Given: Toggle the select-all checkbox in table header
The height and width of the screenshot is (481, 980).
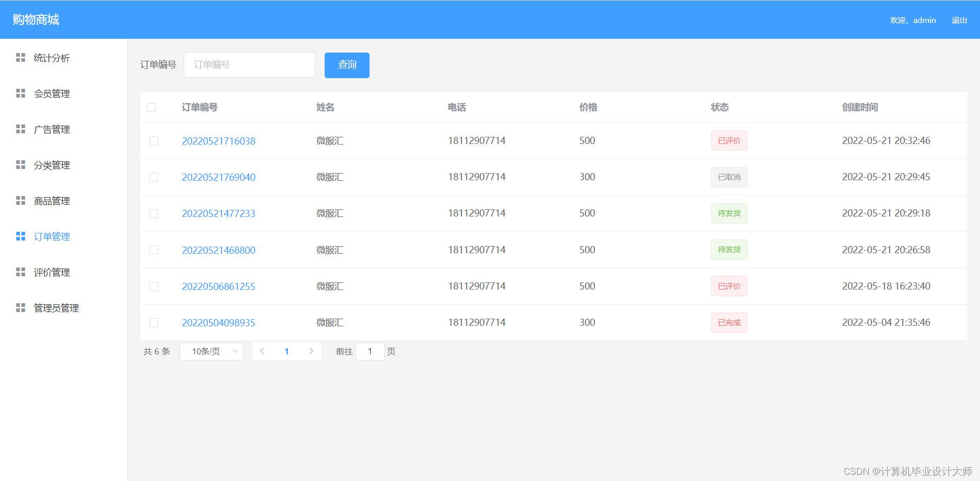Looking at the screenshot, I should click(152, 107).
